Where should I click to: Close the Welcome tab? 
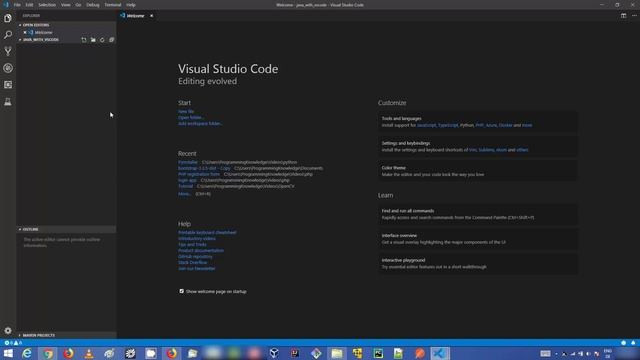(151, 16)
